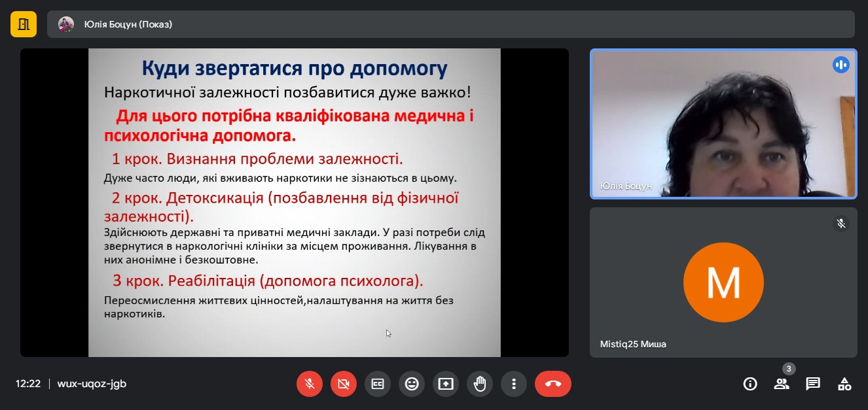Click the yellow door icon at top left
Viewport: 868px width, 410px height.
coord(24,24)
